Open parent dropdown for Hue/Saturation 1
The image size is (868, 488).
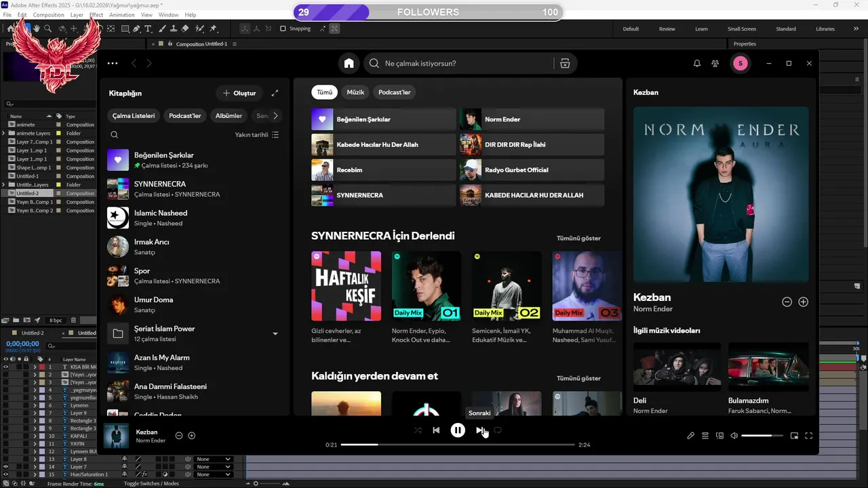click(213, 474)
